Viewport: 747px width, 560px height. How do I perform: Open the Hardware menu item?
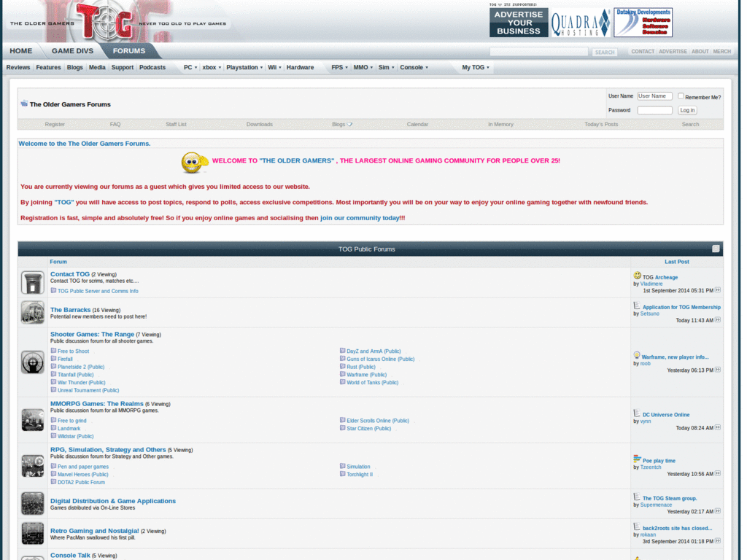(x=300, y=67)
